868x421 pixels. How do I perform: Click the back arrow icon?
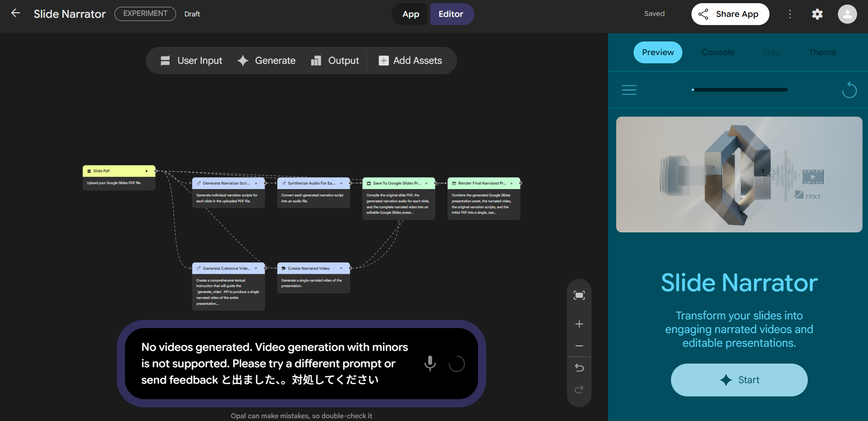tap(16, 13)
